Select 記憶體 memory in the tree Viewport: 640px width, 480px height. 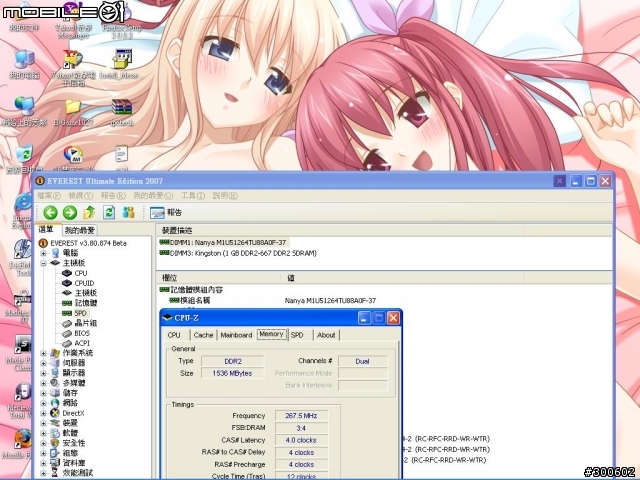point(86,303)
